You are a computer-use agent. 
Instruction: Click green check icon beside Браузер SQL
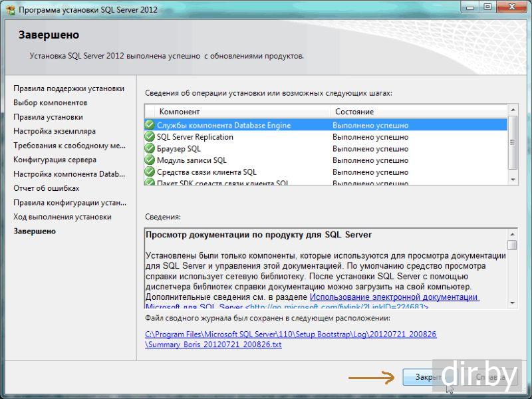pyautogui.click(x=150, y=148)
